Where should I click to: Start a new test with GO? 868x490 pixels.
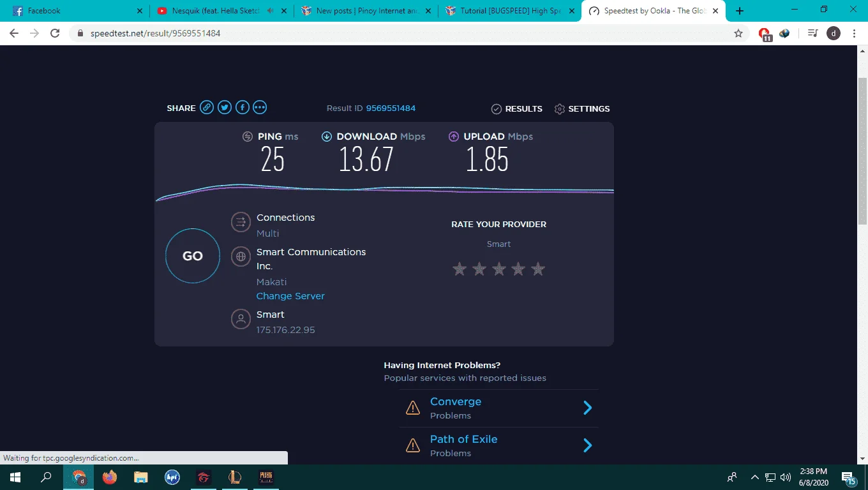pyautogui.click(x=193, y=256)
